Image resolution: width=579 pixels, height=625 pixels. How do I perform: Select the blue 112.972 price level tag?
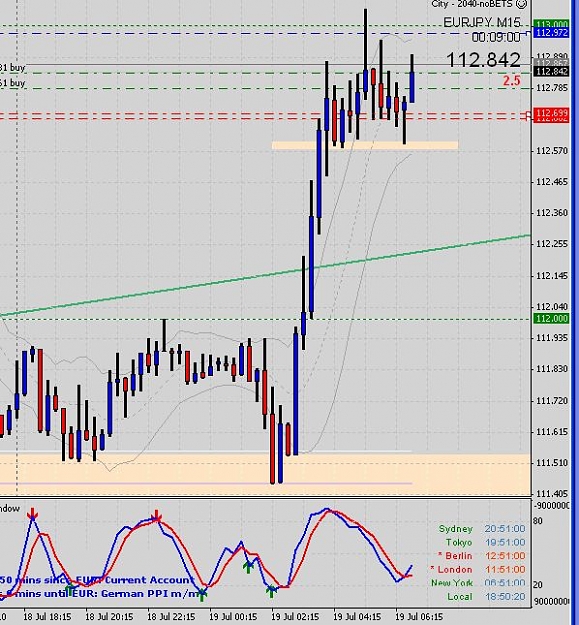(552, 33)
